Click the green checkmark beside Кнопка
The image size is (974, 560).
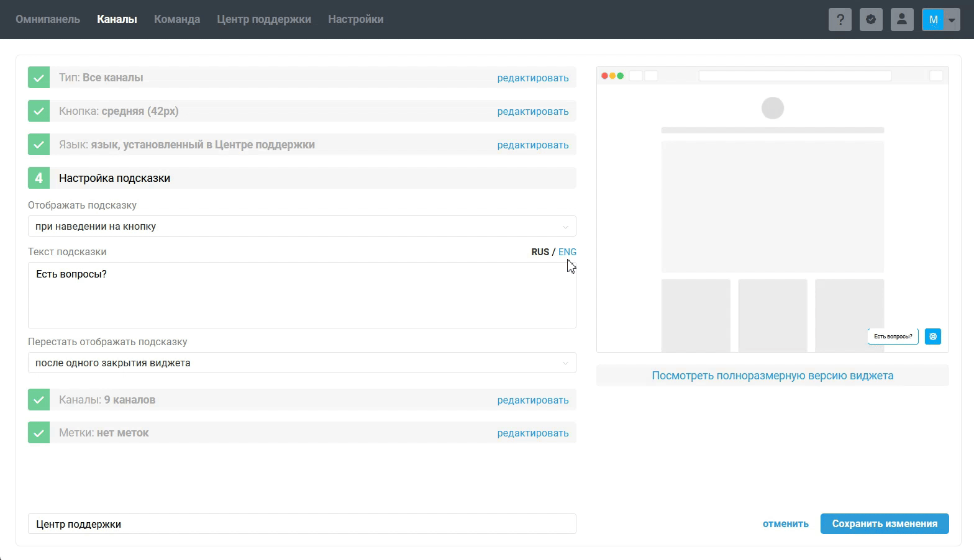click(x=39, y=111)
